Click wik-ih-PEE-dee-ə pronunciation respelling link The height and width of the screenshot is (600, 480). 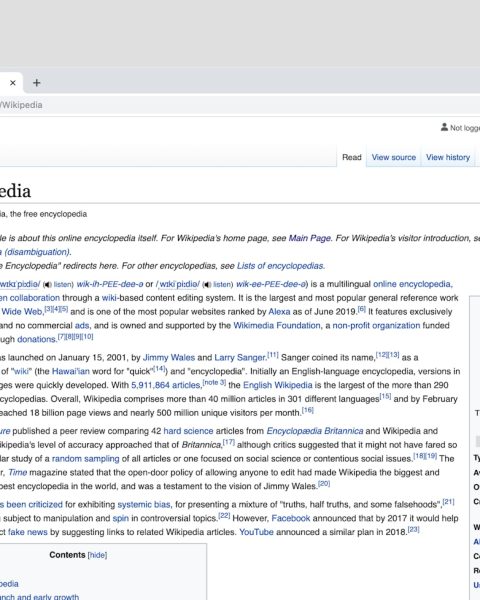(x=110, y=284)
